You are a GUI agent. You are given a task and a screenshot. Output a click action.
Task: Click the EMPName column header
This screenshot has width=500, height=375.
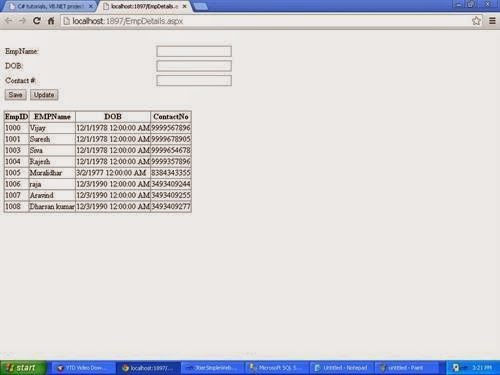click(x=52, y=117)
